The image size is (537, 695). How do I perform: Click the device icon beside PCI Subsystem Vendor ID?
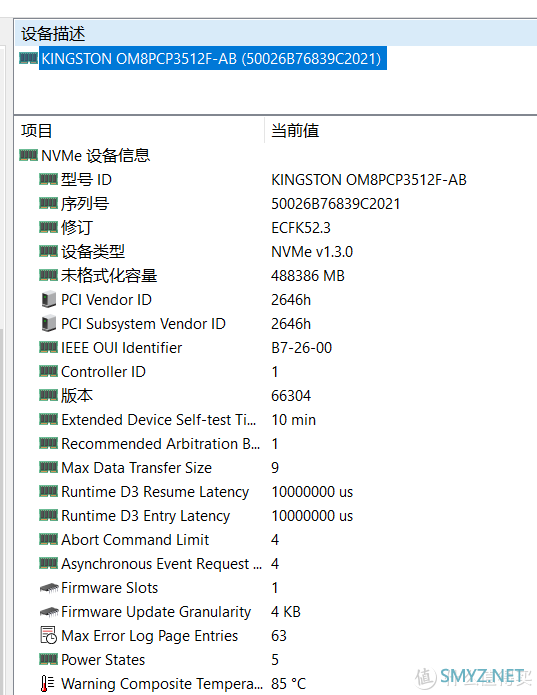[48, 323]
